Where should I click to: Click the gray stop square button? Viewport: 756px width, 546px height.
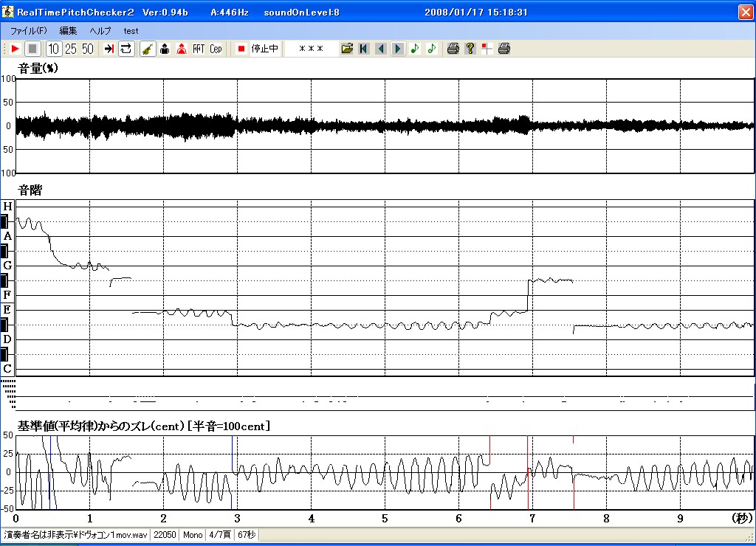pos(32,49)
